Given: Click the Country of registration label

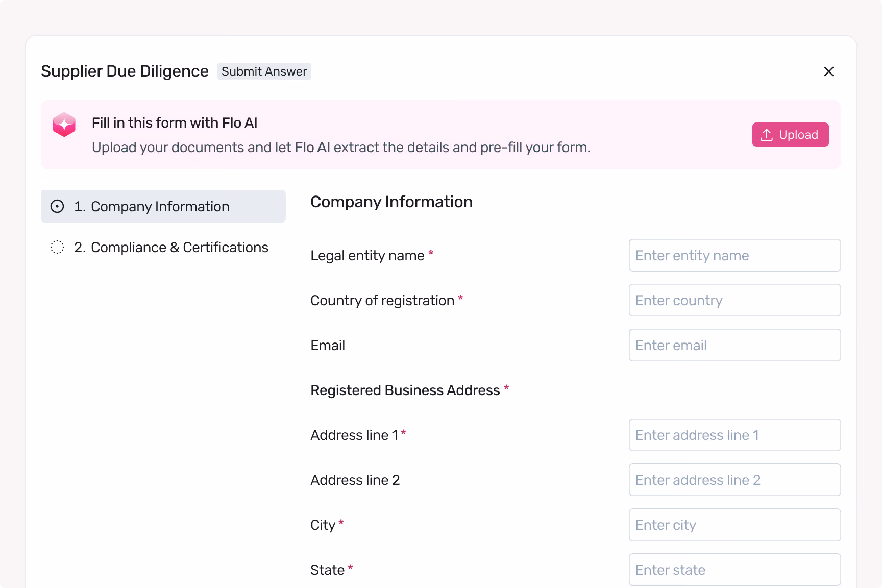Looking at the screenshot, I should (x=382, y=301).
